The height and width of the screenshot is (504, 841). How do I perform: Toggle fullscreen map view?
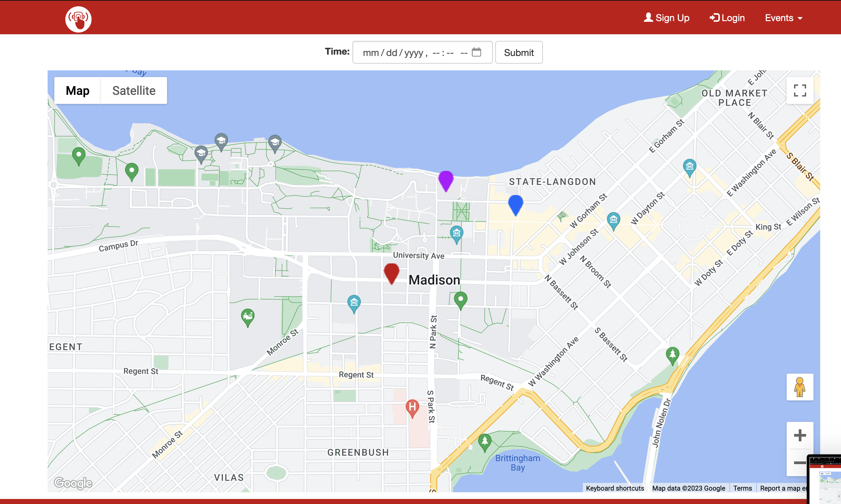tap(799, 90)
